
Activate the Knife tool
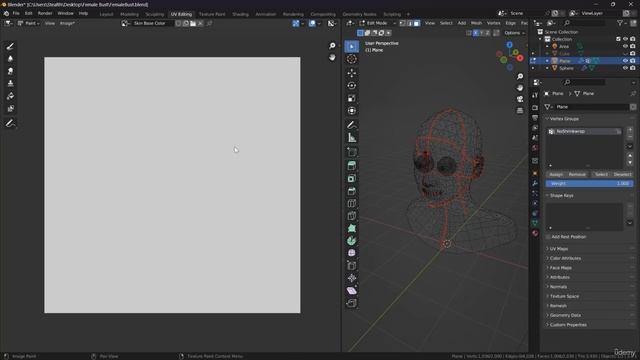[x=351, y=216]
